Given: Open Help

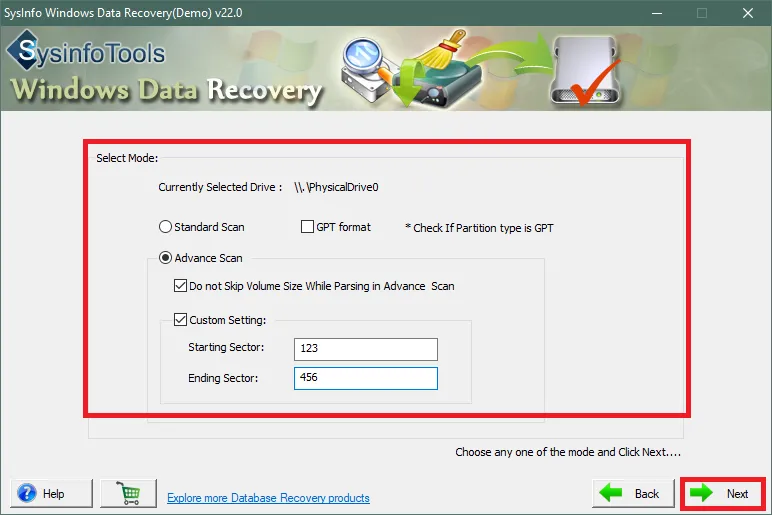Looking at the screenshot, I should click(x=51, y=493).
